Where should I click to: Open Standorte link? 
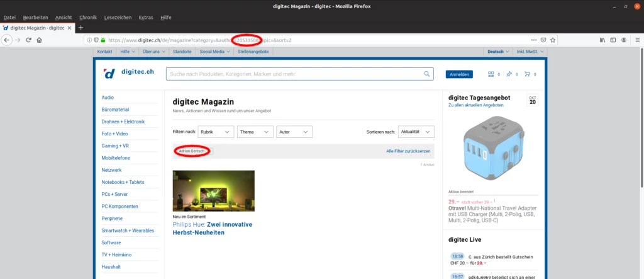pyautogui.click(x=182, y=52)
